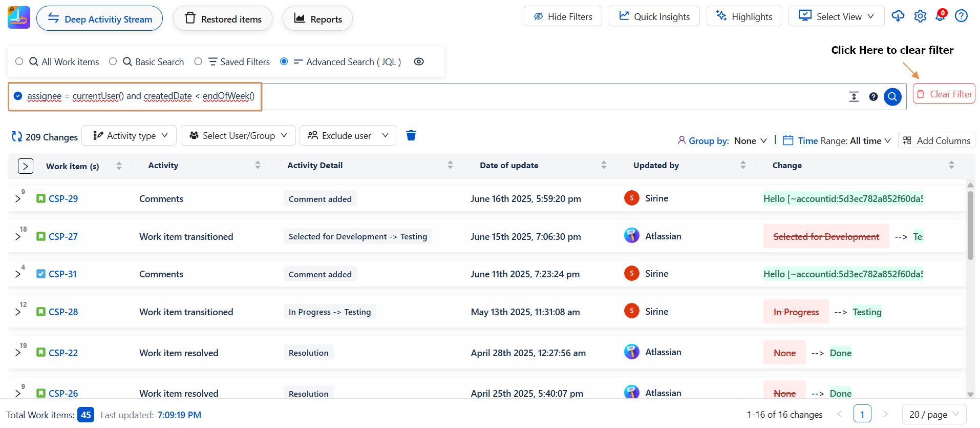The height and width of the screenshot is (428, 980).
Task: Open notifications bell icon
Action: 940,16
